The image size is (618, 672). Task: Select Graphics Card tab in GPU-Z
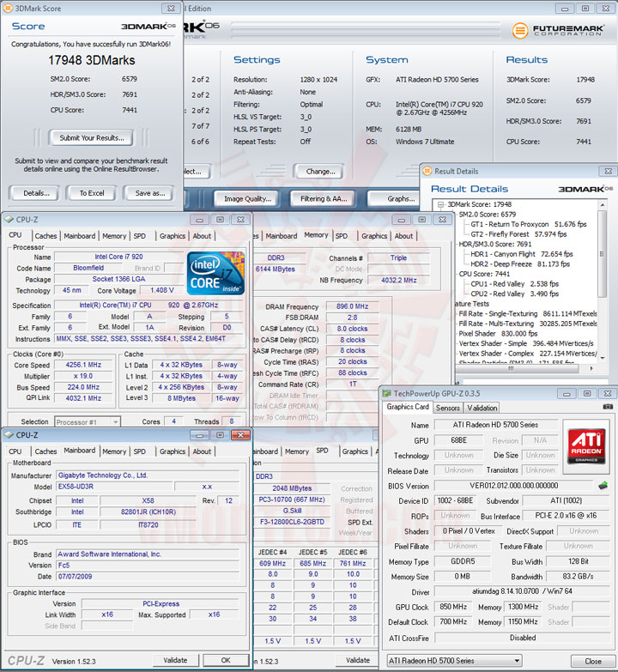pyautogui.click(x=408, y=407)
